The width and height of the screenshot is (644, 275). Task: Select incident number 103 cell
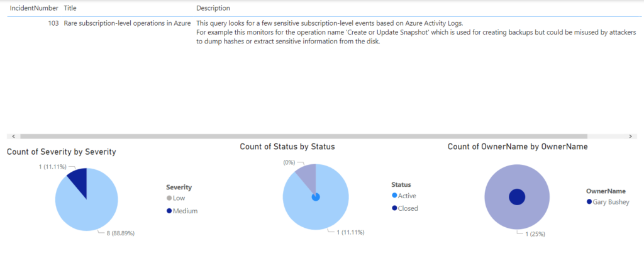click(53, 23)
